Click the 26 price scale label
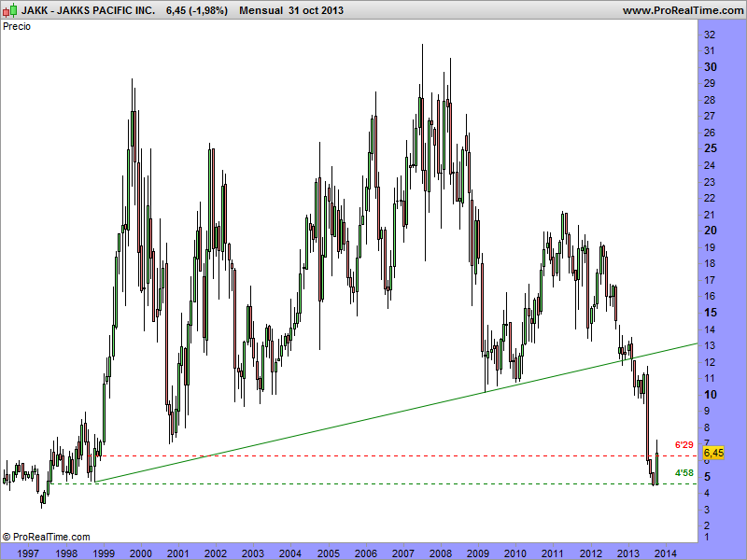Image resolution: width=747 pixels, height=560 pixels. (710, 133)
